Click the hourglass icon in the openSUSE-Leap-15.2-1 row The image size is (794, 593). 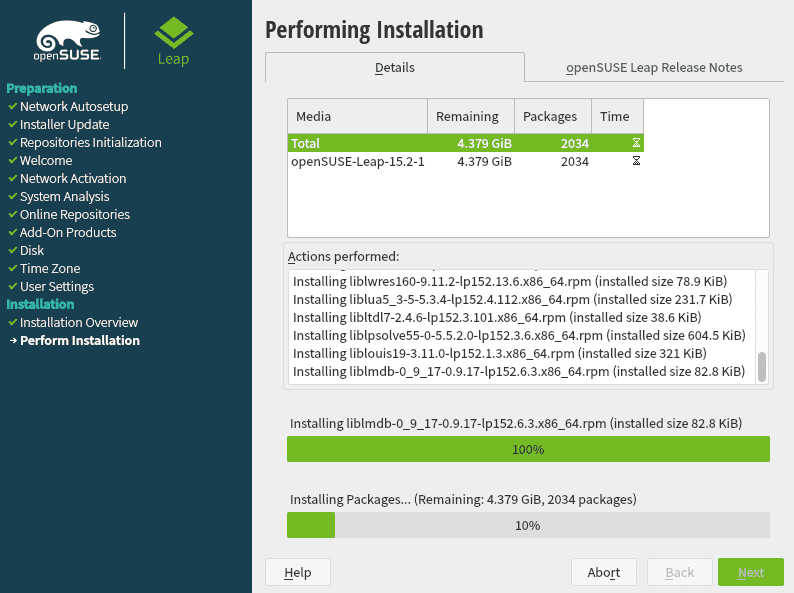tap(636, 161)
